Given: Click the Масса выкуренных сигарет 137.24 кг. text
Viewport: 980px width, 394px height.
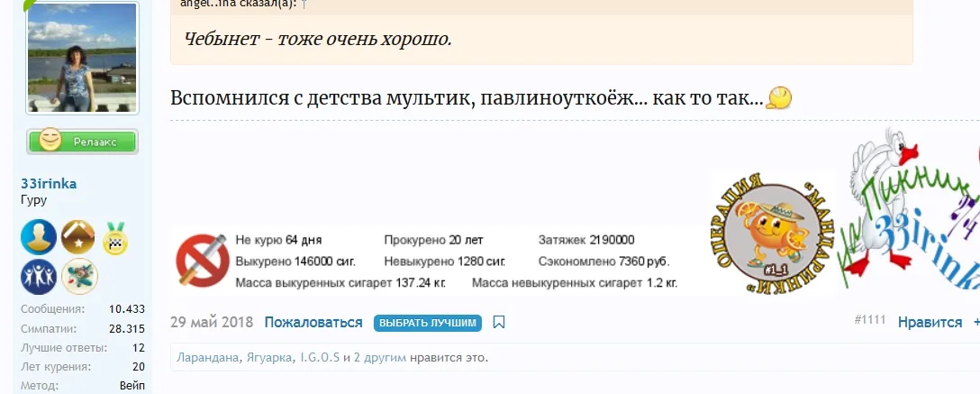Looking at the screenshot, I should 340,283.
